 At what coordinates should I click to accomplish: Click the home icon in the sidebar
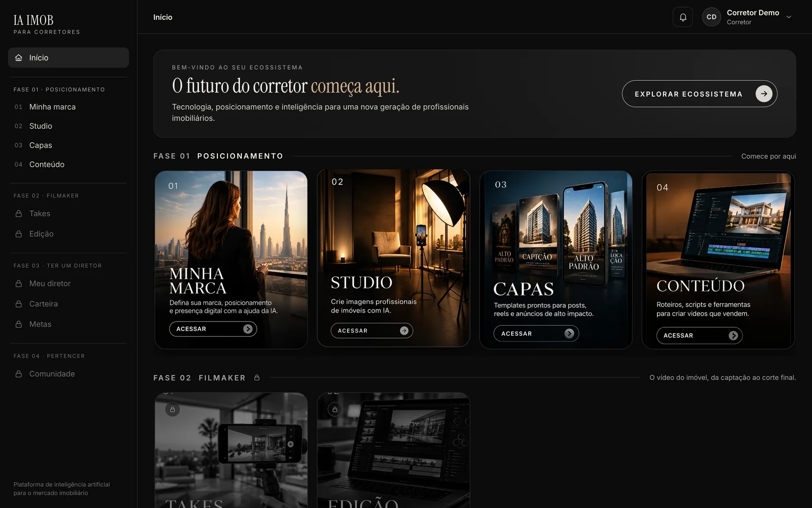18,58
